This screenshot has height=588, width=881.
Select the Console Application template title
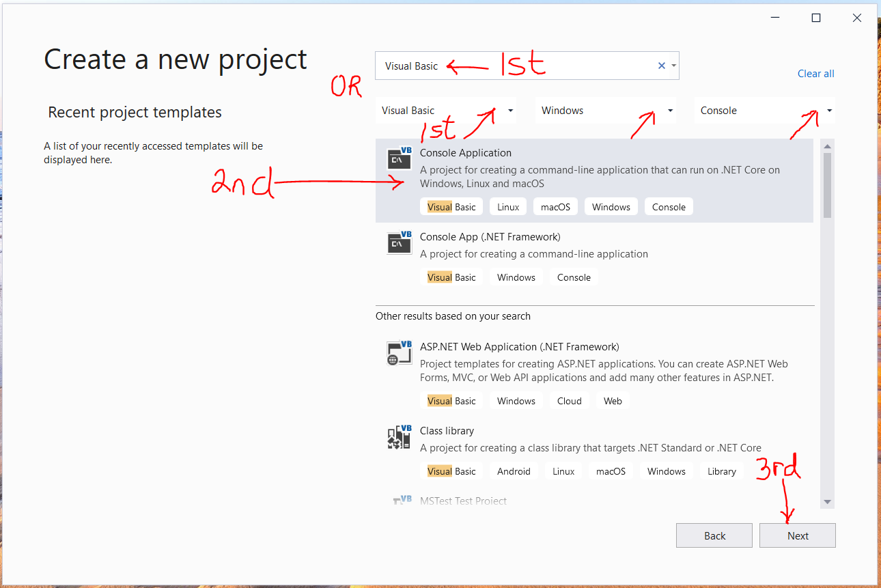tap(466, 153)
